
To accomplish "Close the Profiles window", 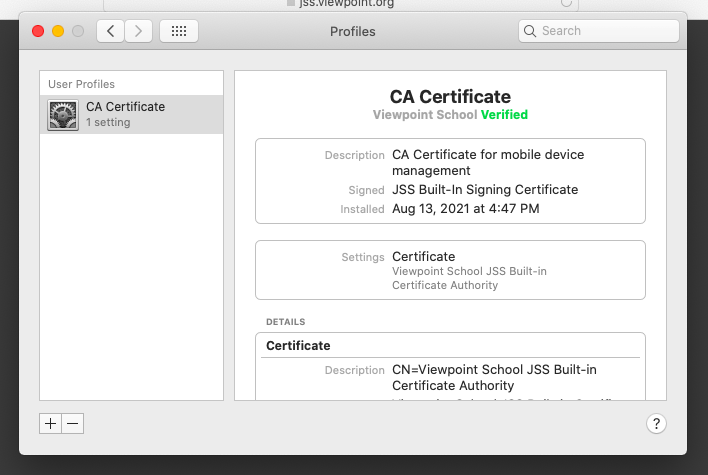I will click(x=38, y=31).
